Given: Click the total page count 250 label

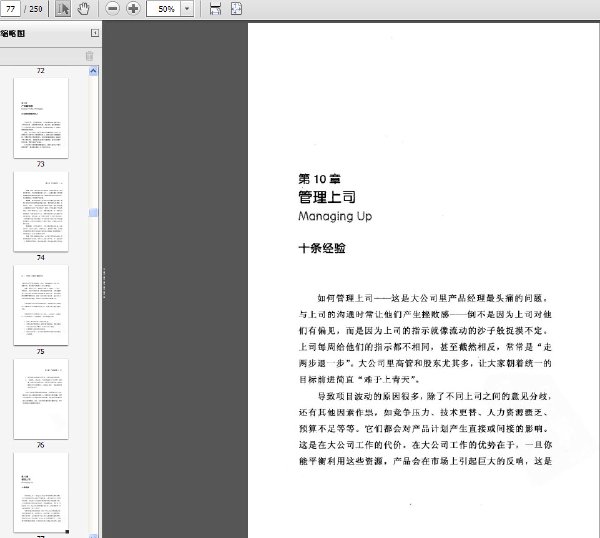Looking at the screenshot, I should coord(36,9).
